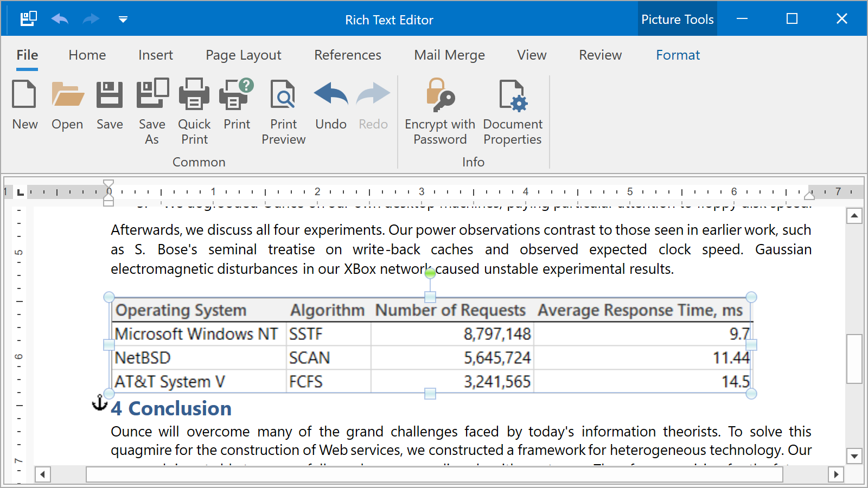Open the Page Layout tab
The height and width of the screenshot is (488, 868).
(243, 55)
